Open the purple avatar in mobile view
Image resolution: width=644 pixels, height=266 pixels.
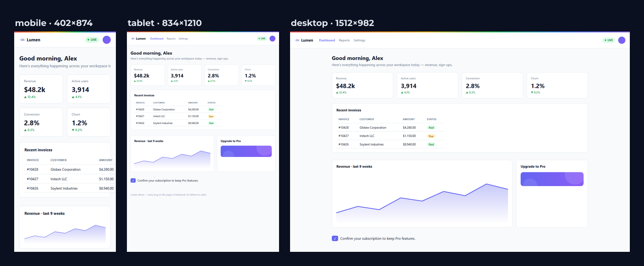(106, 40)
